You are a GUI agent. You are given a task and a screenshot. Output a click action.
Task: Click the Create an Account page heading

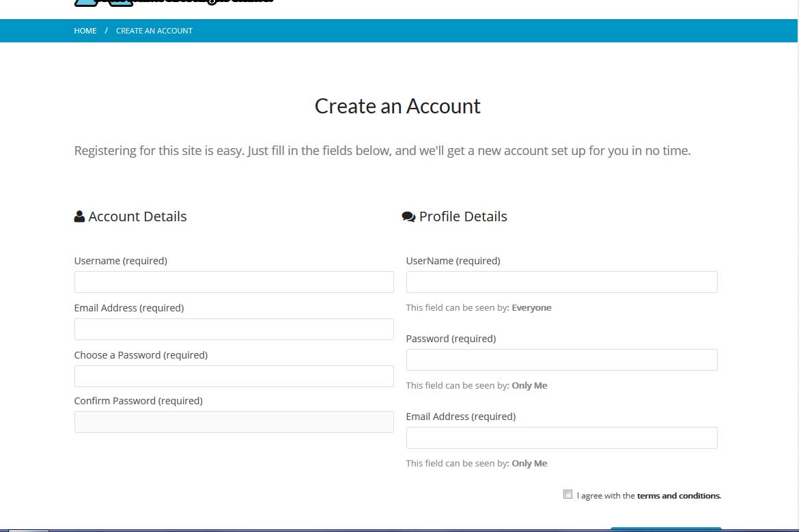coord(397,107)
